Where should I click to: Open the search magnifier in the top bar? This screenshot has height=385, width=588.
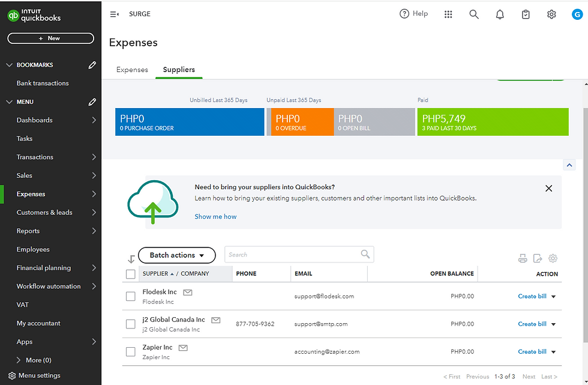click(474, 14)
